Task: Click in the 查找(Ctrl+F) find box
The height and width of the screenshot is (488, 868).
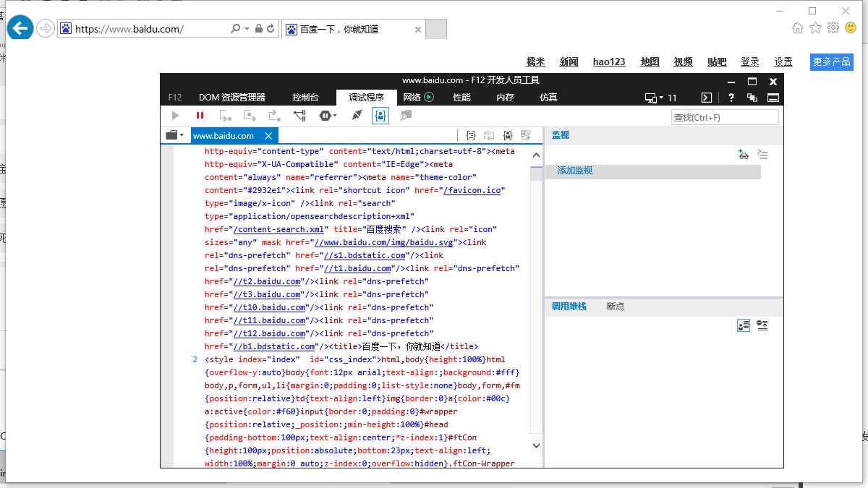Action: pos(725,117)
